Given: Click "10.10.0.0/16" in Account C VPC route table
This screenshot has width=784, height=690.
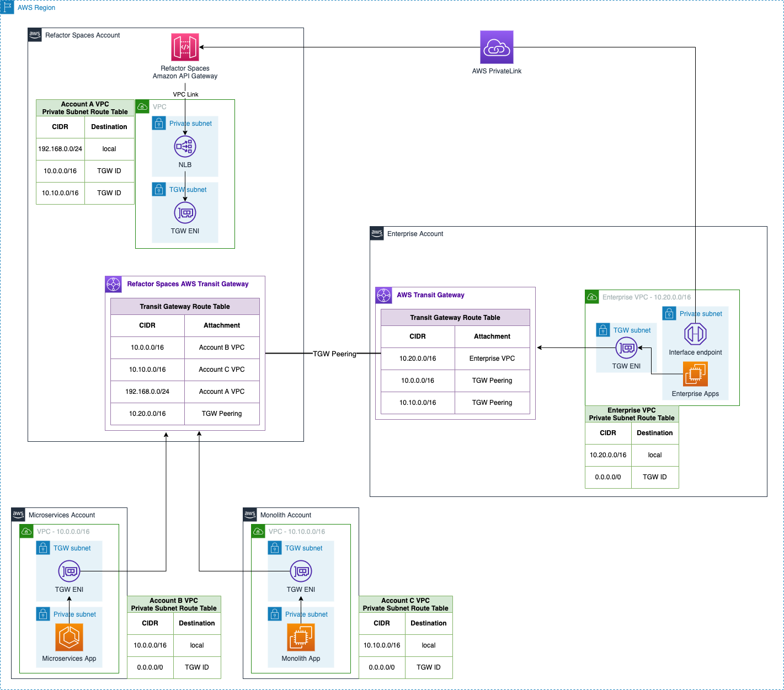Looking at the screenshot, I should [x=382, y=645].
